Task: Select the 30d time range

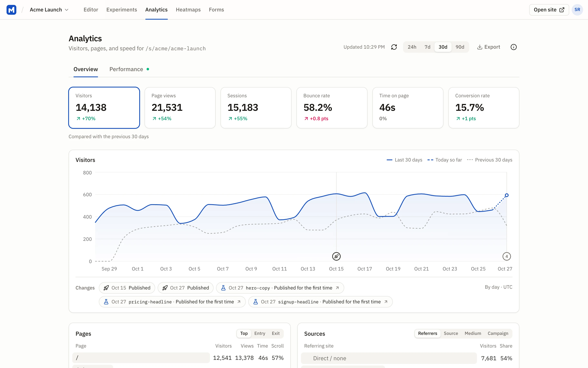Action: coord(443,47)
